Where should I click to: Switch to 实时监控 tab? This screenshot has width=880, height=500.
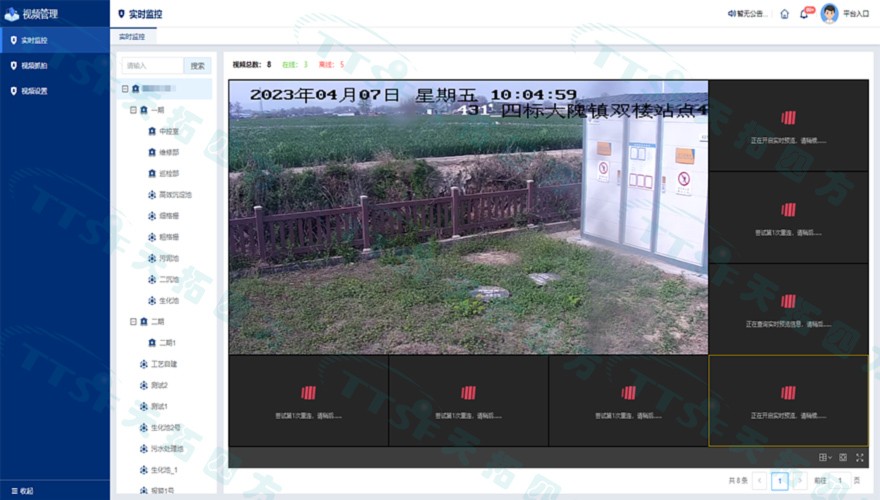pos(132,36)
